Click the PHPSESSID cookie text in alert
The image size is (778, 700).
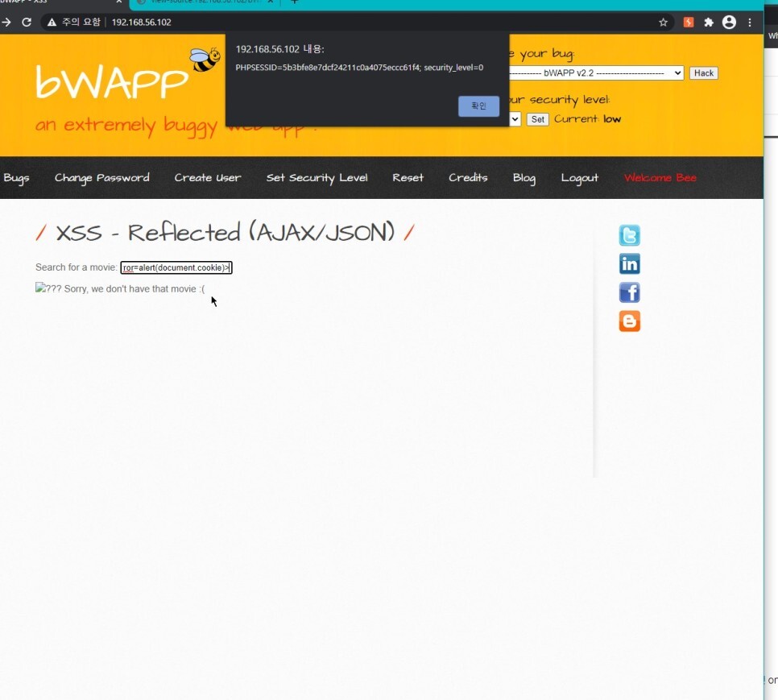tap(359, 68)
